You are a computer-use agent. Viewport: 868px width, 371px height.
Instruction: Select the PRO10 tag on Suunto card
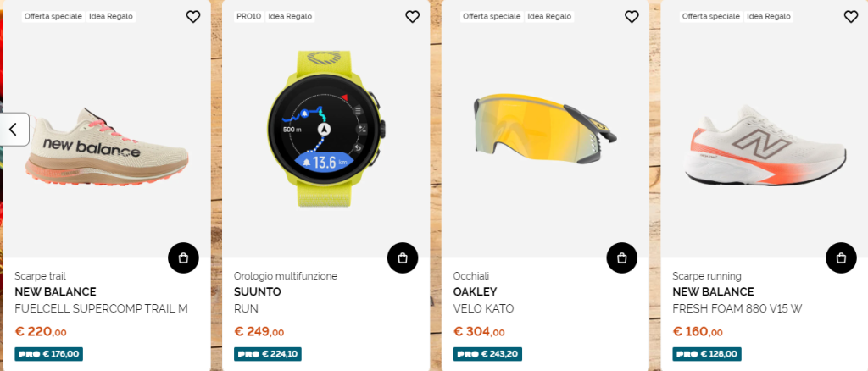248,17
